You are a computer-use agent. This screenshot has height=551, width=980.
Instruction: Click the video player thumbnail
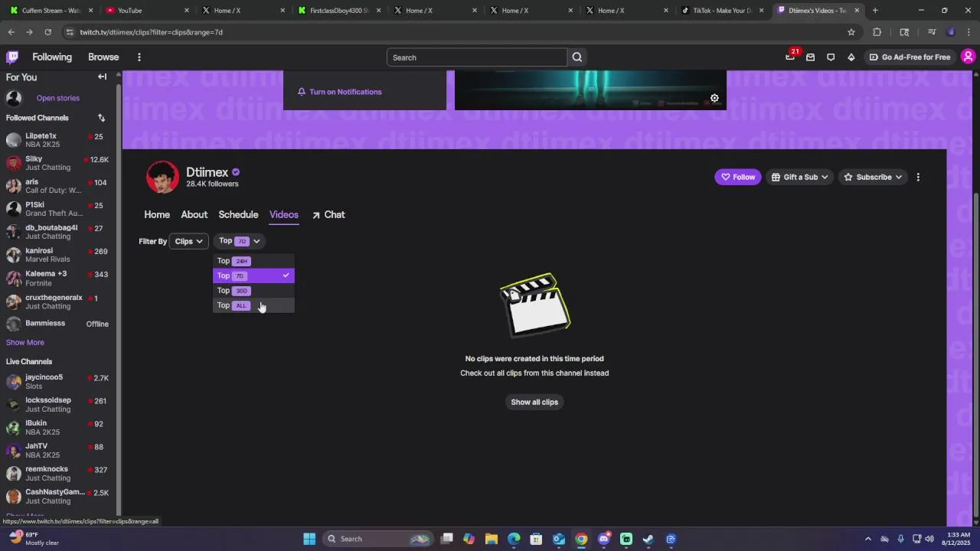[590, 90]
